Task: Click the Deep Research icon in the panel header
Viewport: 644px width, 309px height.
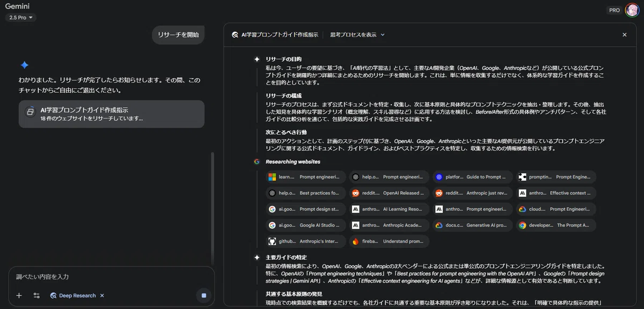Action: coord(235,34)
